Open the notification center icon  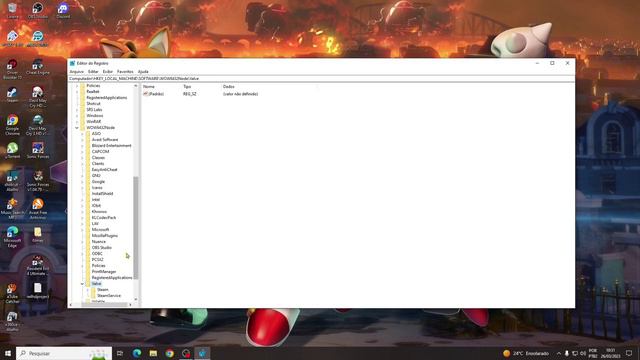[629, 353]
